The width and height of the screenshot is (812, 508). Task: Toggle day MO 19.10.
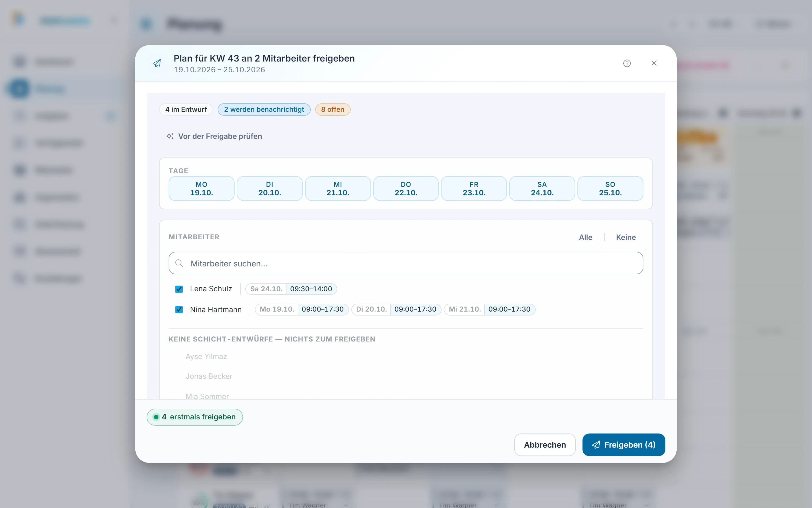(x=201, y=189)
